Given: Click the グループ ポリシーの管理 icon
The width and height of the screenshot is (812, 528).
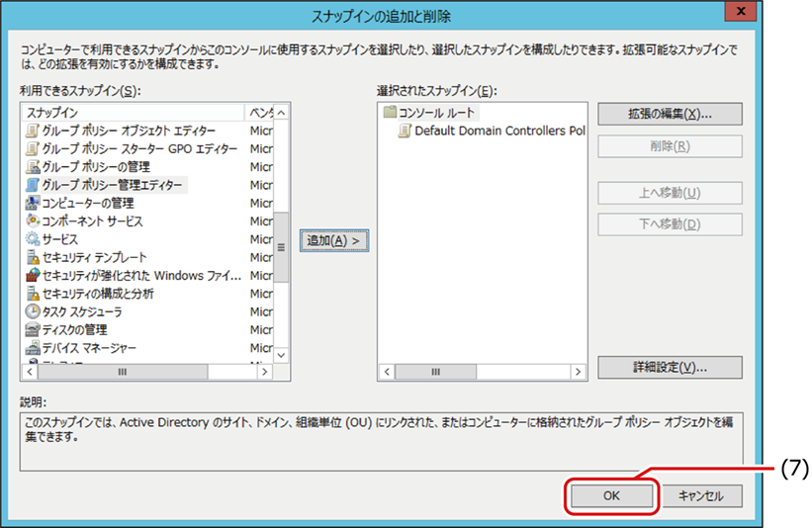Looking at the screenshot, I should click(32, 167).
